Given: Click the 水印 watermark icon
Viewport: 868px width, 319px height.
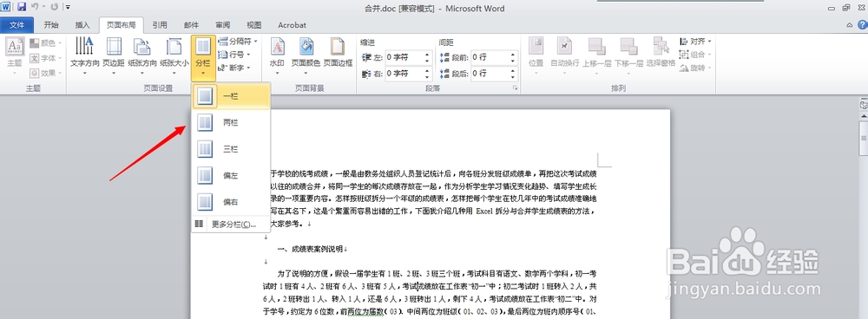Looking at the screenshot, I should 277,48.
